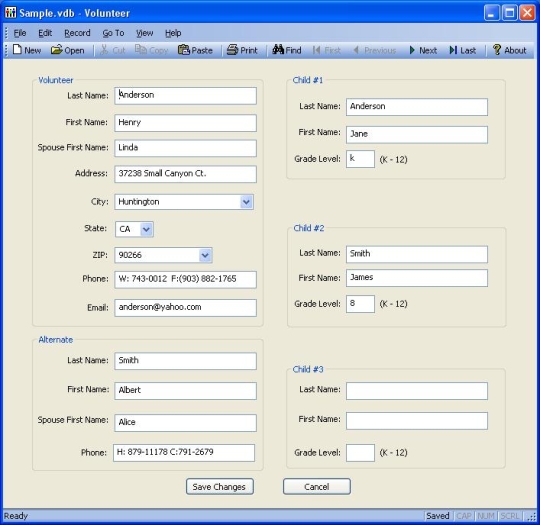Screen dimensions: 540x525
Task: Click the Volunteer Spouse First Name field Linda
Action: [x=186, y=148]
